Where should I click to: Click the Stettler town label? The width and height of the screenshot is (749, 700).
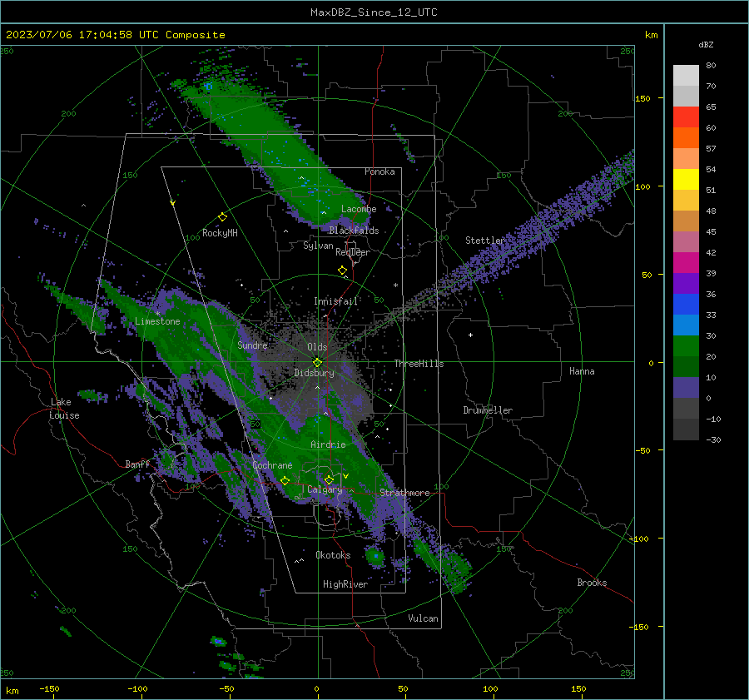coord(485,241)
